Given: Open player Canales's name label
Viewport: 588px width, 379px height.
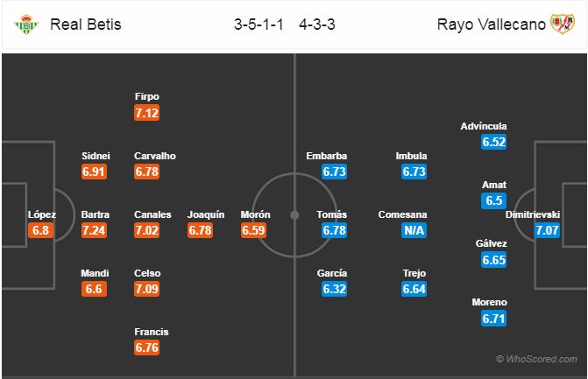Looking at the screenshot, I should (147, 214).
